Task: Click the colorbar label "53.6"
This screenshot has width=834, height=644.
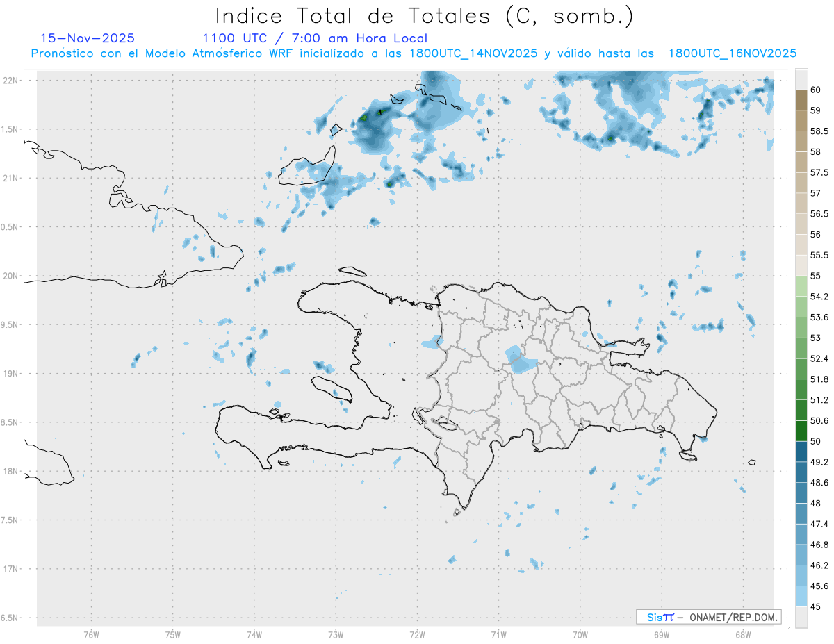Action: click(819, 317)
